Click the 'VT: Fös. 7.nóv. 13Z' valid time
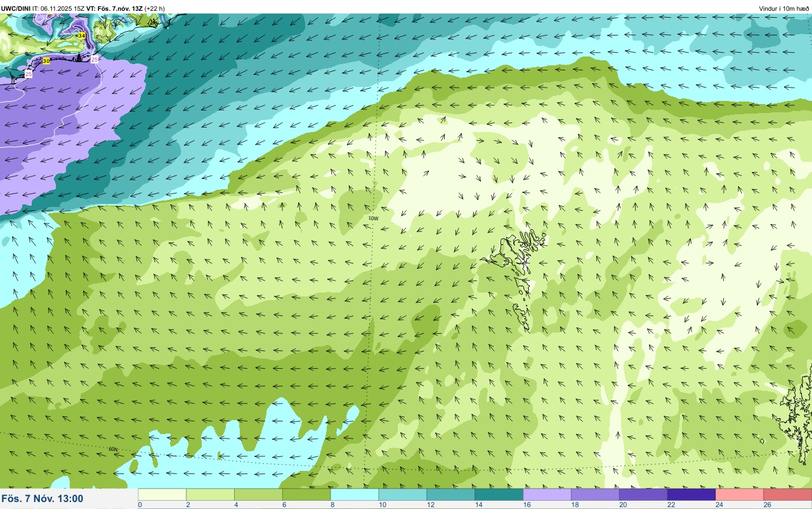The height and width of the screenshot is (509, 812). click(x=114, y=8)
